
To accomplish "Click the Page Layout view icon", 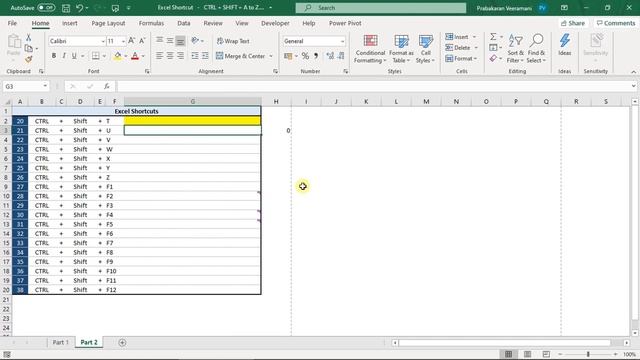I will point(527,354).
